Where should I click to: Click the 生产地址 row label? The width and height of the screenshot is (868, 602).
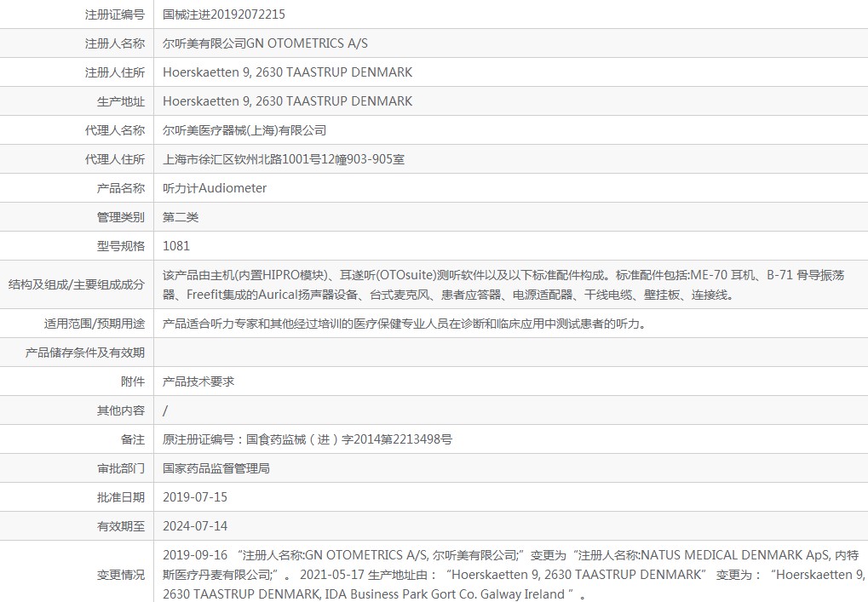coord(121,101)
